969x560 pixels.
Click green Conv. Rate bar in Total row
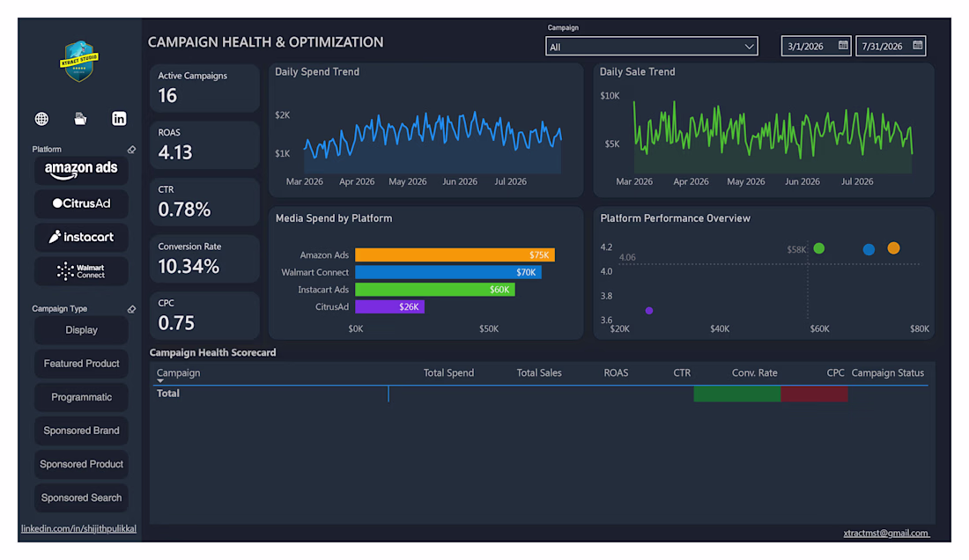click(x=736, y=394)
